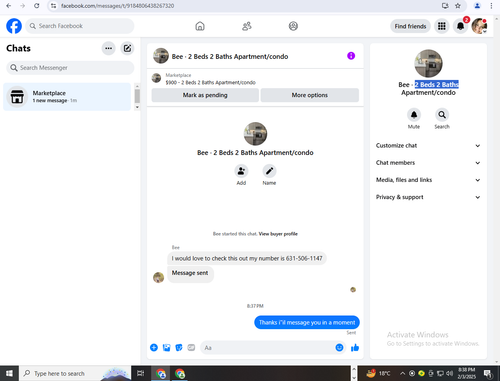Click the 'Thanks i'll message you' bubble
This screenshot has height=381, width=500.
click(x=307, y=322)
